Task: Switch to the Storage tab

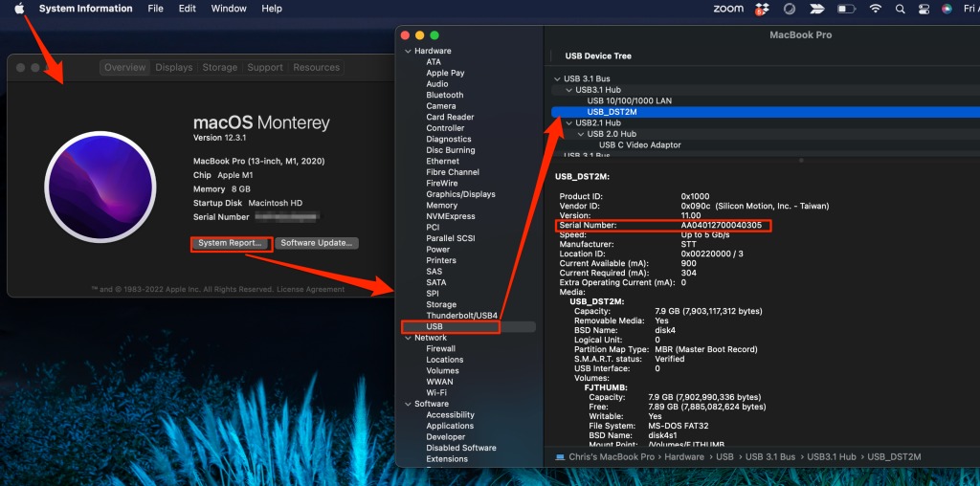Action: (219, 68)
